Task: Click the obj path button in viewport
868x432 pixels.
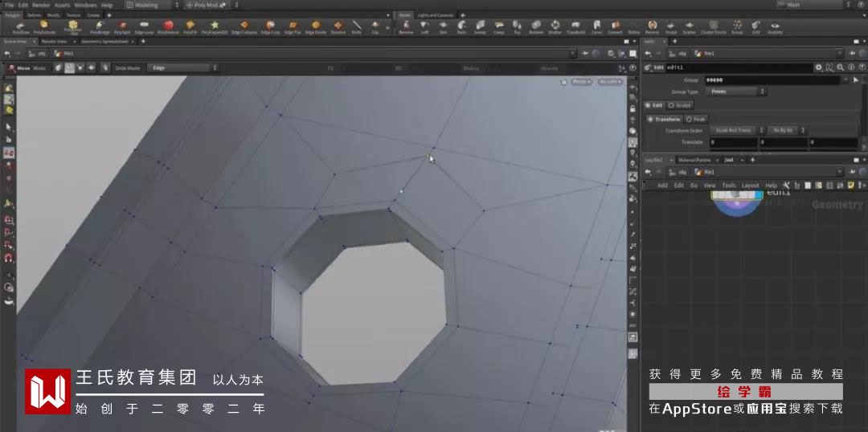Action: click(39, 54)
